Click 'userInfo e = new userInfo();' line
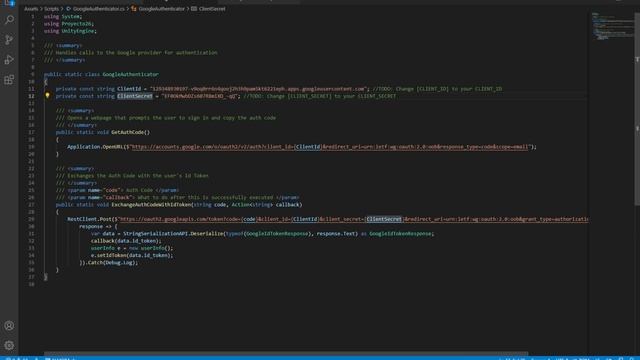Image resolution: width=640 pixels, height=360 pixels. click(x=131, y=248)
